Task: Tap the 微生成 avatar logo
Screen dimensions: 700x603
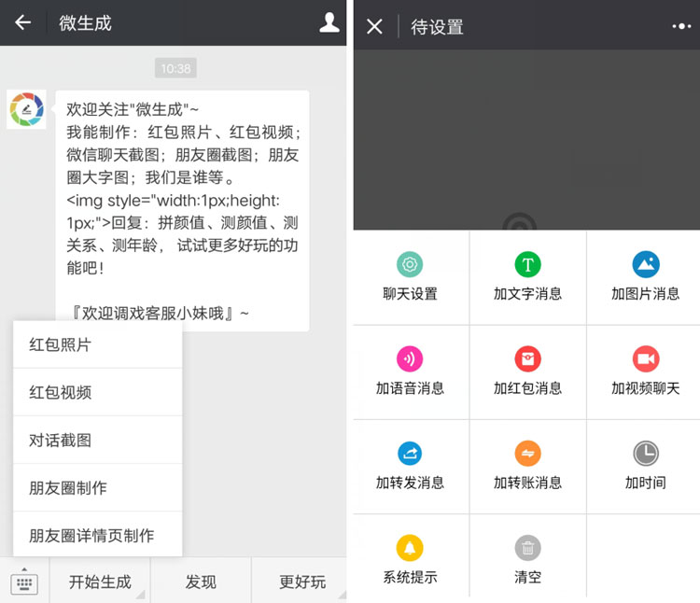Action: point(27,110)
